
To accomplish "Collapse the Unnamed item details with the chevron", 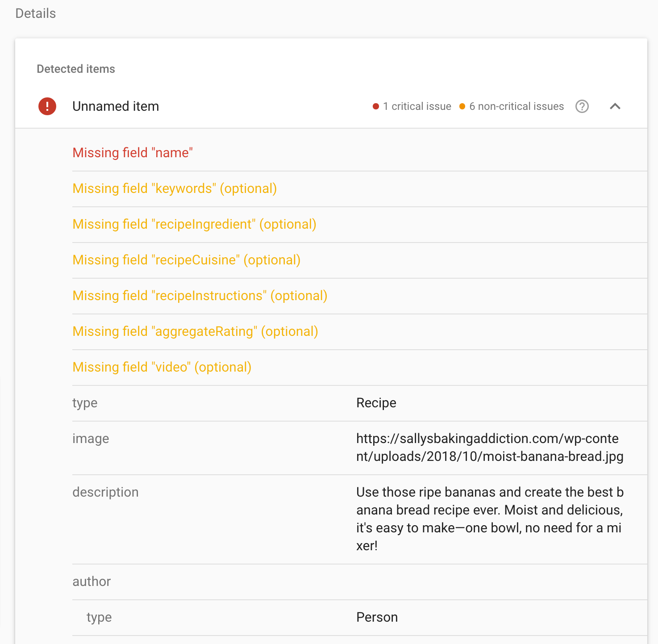I will (x=615, y=106).
